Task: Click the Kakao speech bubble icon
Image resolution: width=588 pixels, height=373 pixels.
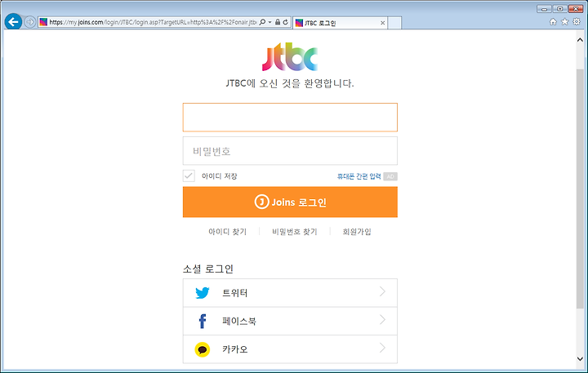Action: pos(203,349)
